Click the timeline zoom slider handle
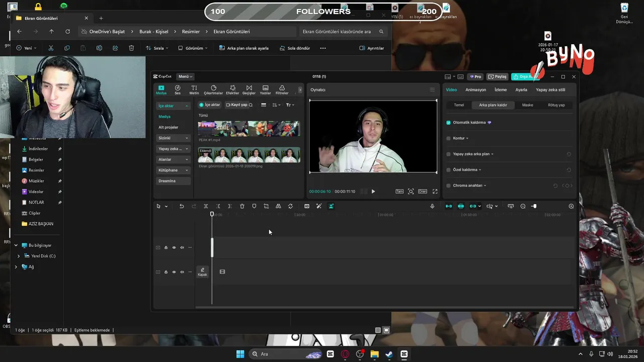 (x=534, y=206)
